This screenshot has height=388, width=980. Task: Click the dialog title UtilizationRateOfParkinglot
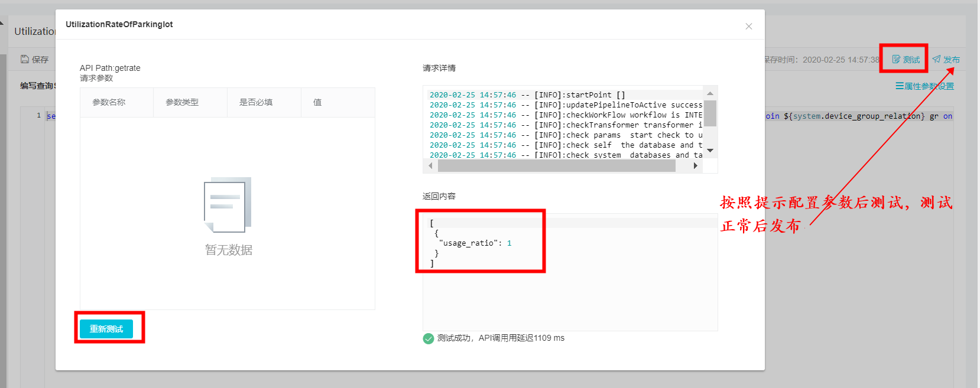click(x=119, y=24)
